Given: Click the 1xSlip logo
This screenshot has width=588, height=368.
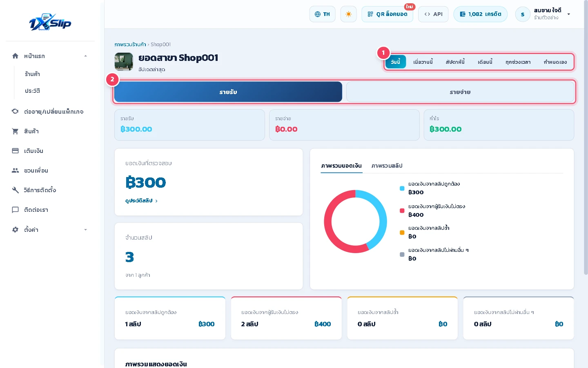Looking at the screenshot, I should click(50, 22).
